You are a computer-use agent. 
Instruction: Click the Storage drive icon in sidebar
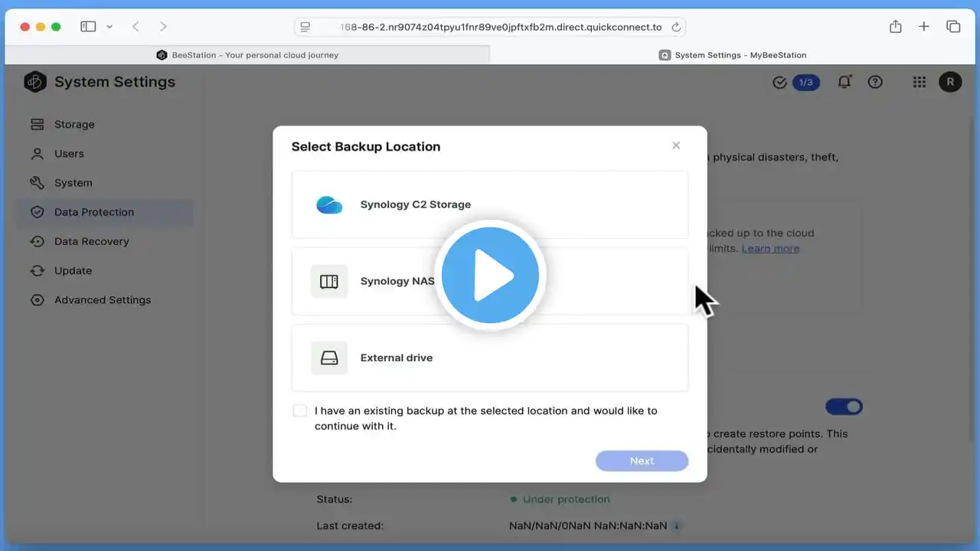(x=37, y=125)
